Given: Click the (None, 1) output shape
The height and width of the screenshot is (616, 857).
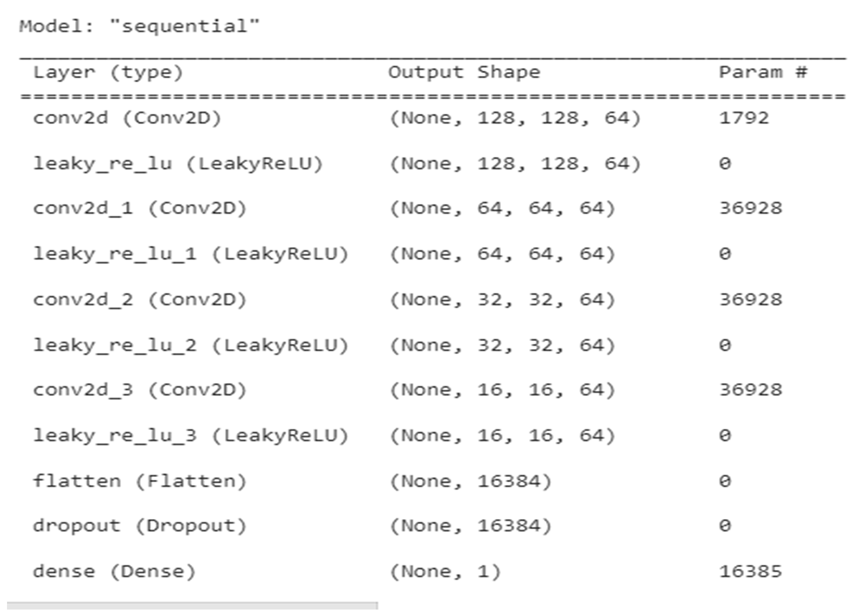Looking at the screenshot, I should point(445,571).
